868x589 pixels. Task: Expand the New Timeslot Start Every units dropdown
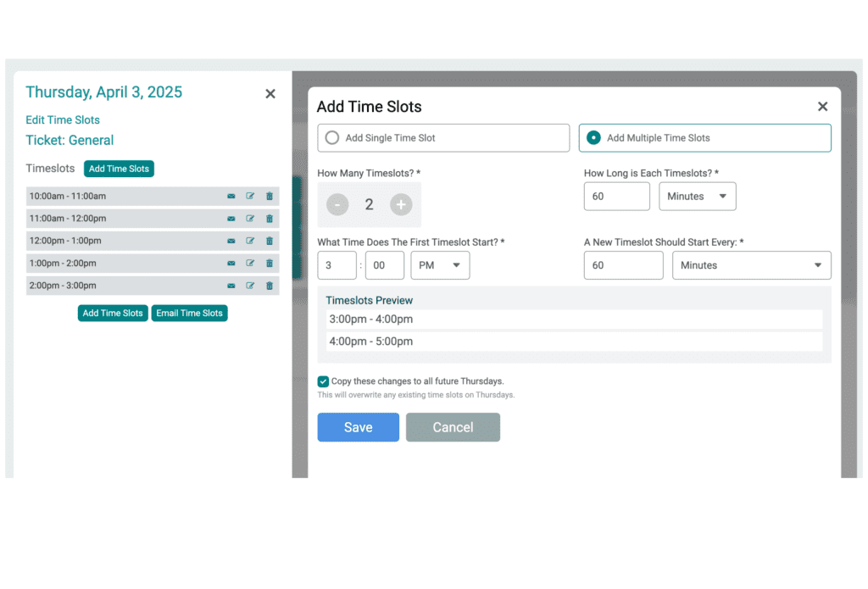[751, 265]
